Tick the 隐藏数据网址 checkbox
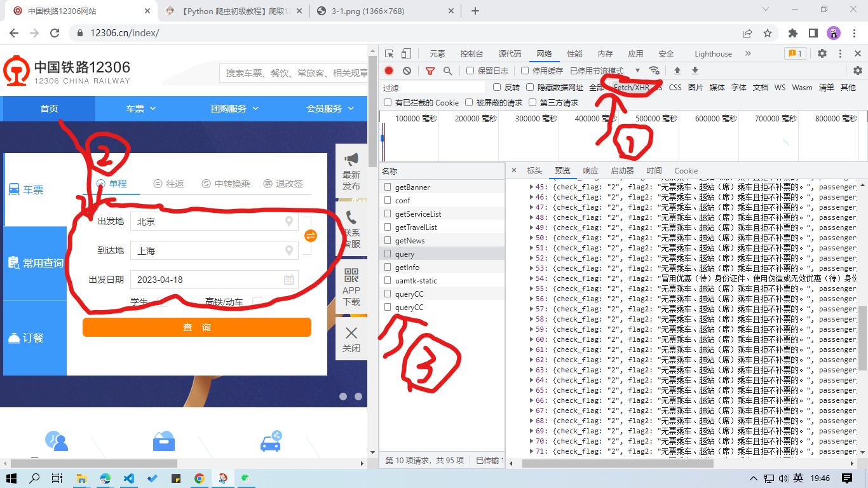The image size is (868, 488). click(530, 87)
